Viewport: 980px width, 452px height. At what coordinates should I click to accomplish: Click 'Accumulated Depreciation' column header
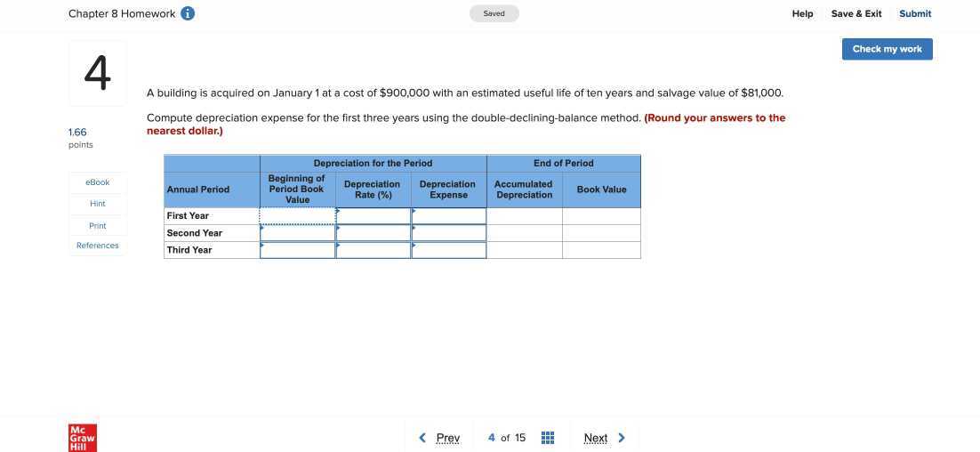[524, 190]
